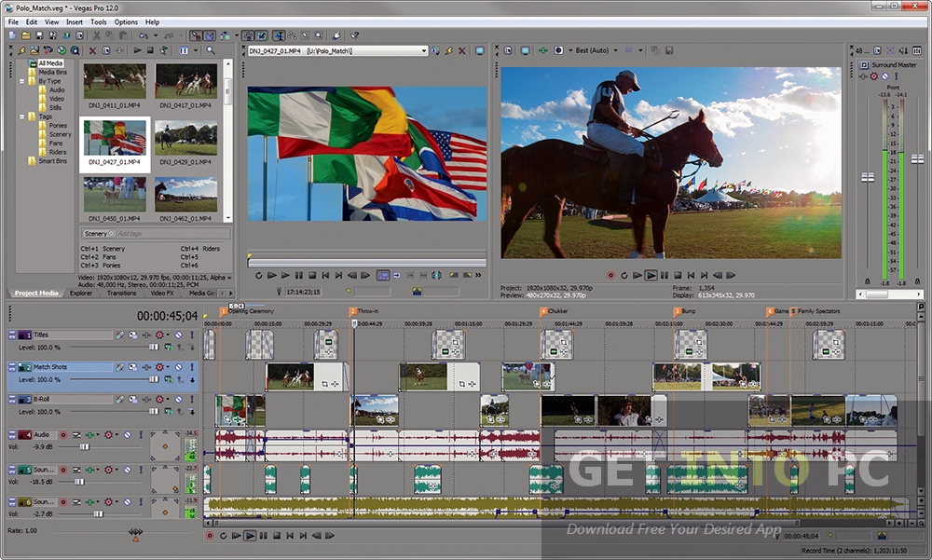Open the Insert menu

(x=75, y=21)
